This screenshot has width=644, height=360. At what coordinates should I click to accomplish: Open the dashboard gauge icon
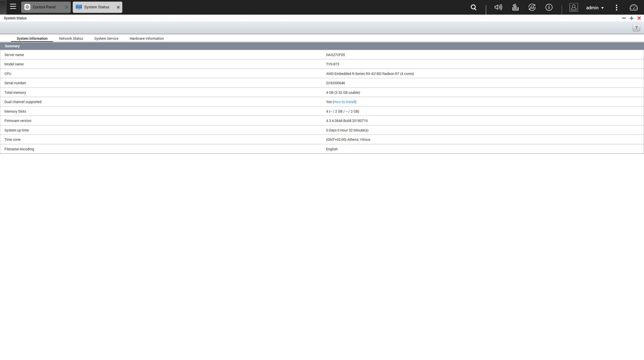point(634,7)
